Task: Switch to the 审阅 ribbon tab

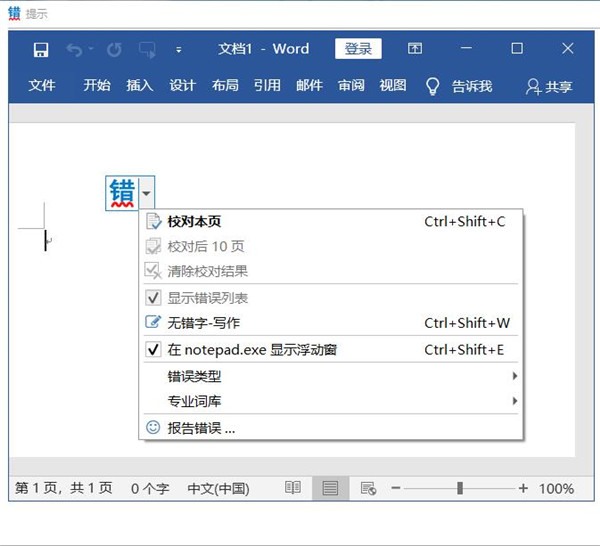Action: [x=351, y=85]
